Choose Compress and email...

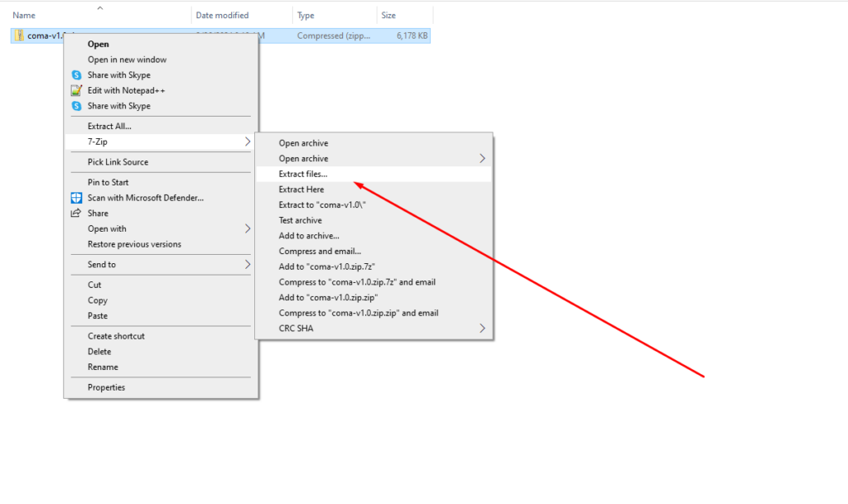[320, 252]
